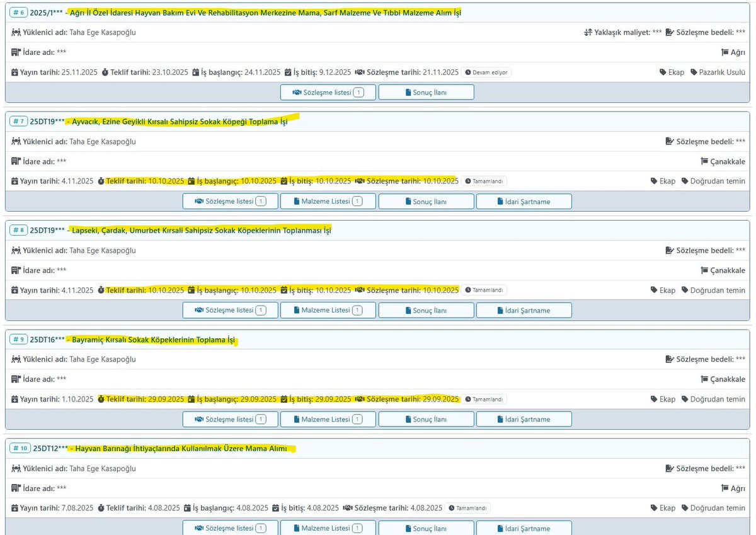Click the stopwatch icon of Teklif tarihi 23.10.2025
Viewport: 756px width, 535px height.
click(104, 72)
